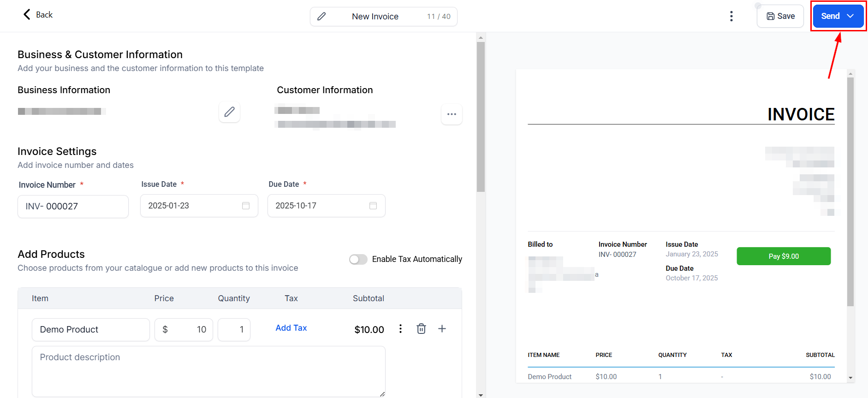Screen dimensions: 868x398
Task: Click Demo Product in preview table
Action: [549, 377]
